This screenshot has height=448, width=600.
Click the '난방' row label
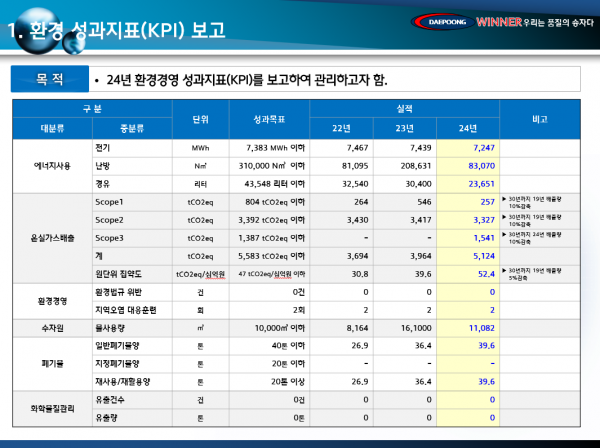[103, 166]
